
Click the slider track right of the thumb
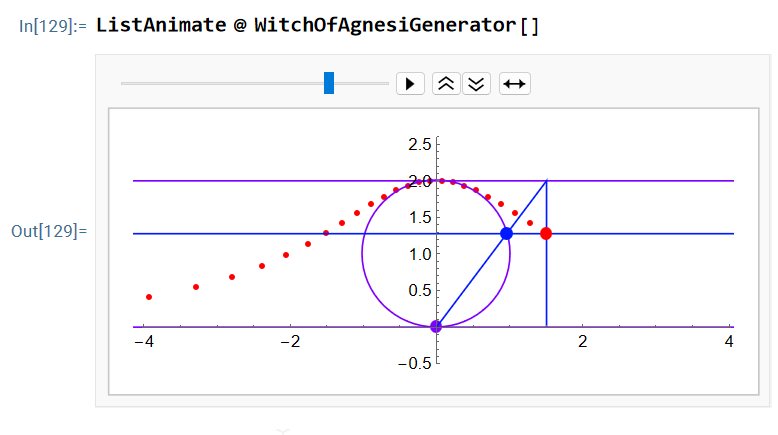click(361, 83)
